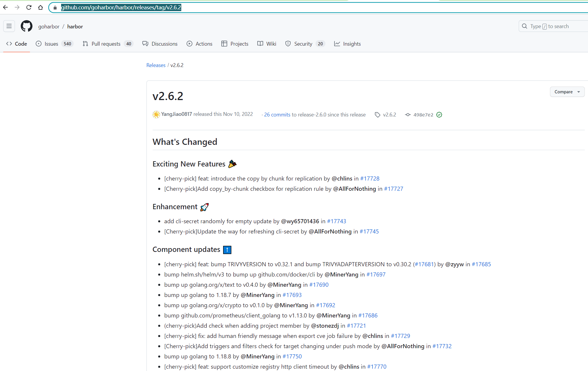Click the Issues count badge 540

coord(68,44)
